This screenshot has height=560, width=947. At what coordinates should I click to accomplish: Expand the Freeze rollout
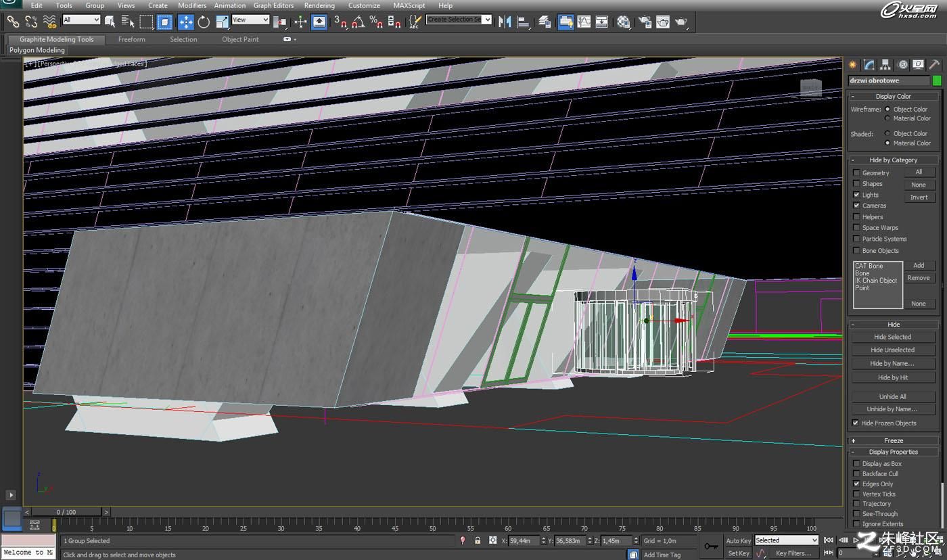[894, 440]
